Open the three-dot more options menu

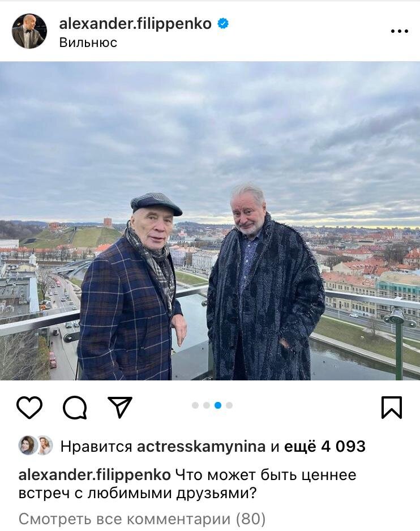[x=399, y=31]
